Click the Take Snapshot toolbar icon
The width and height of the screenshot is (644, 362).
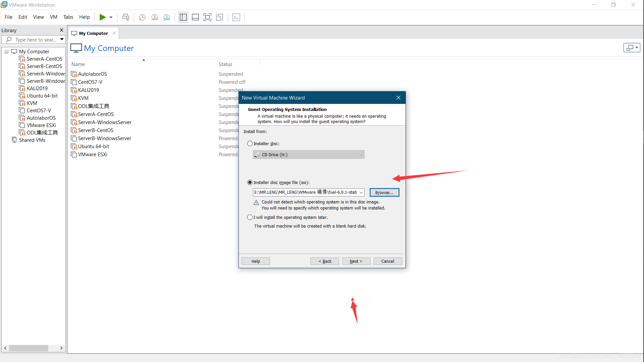[142, 17]
